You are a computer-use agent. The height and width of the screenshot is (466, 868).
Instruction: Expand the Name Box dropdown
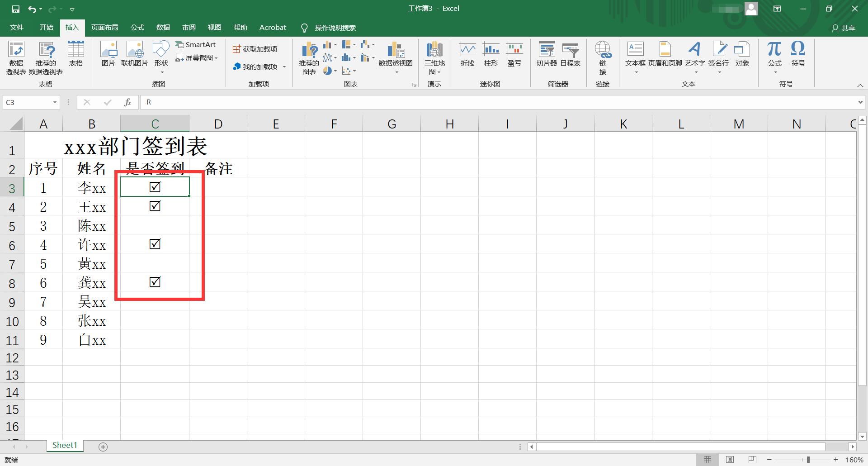click(55, 102)
